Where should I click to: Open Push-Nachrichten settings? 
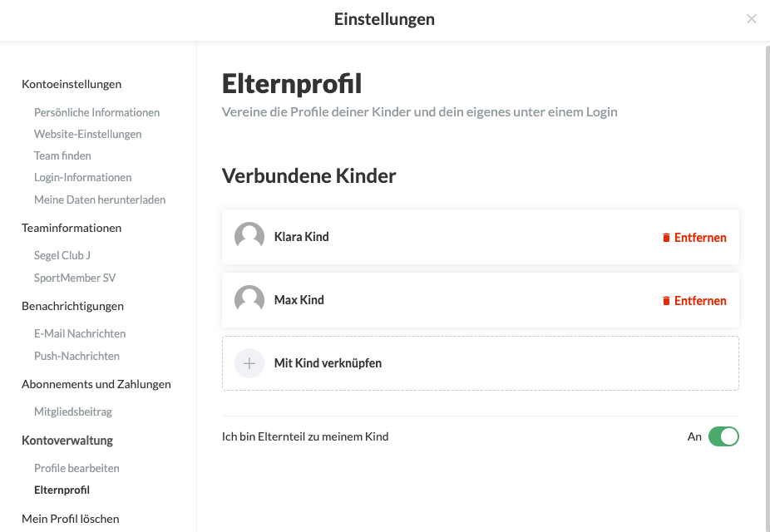[x=77, y=356]
